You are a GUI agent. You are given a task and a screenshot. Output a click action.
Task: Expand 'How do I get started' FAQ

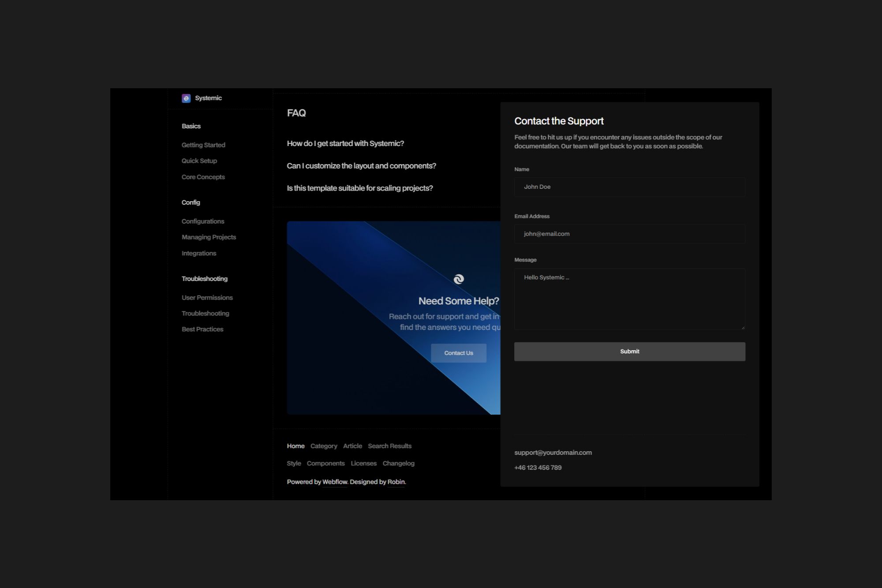345,143
